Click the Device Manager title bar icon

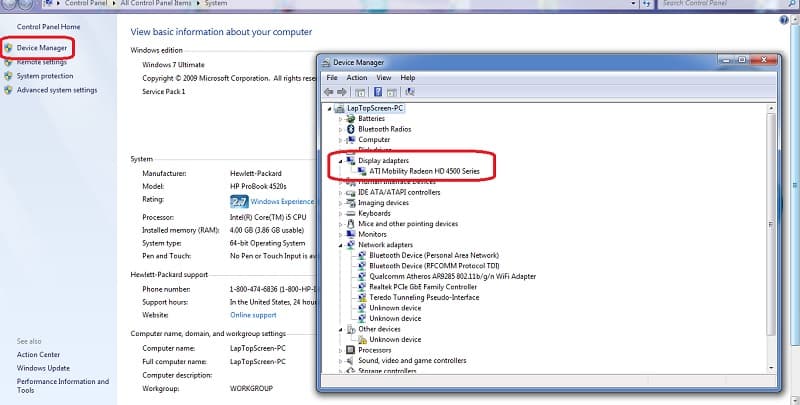326,62
